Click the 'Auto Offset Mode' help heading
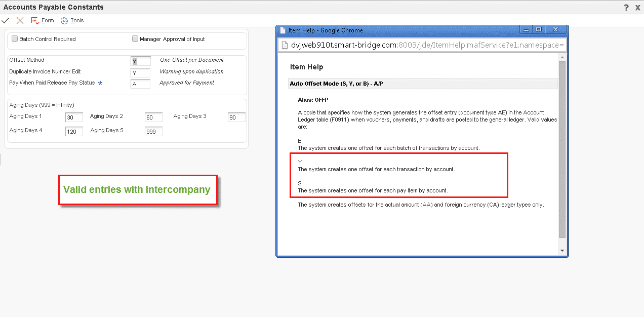Image resolution: width=644 pixels, height=318 pixels. 336,84
